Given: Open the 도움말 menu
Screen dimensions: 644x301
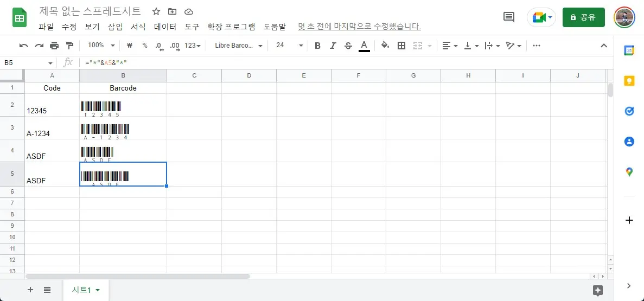Looking at the screenshot, I should (275, 27).
